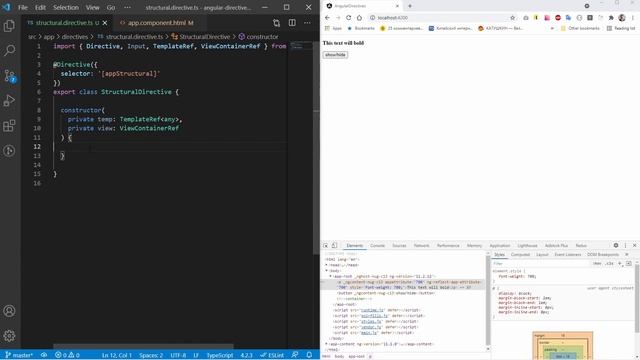Viewport: 640px width, 360px height.
Task: Click the master branch status item
Action: 19,355
